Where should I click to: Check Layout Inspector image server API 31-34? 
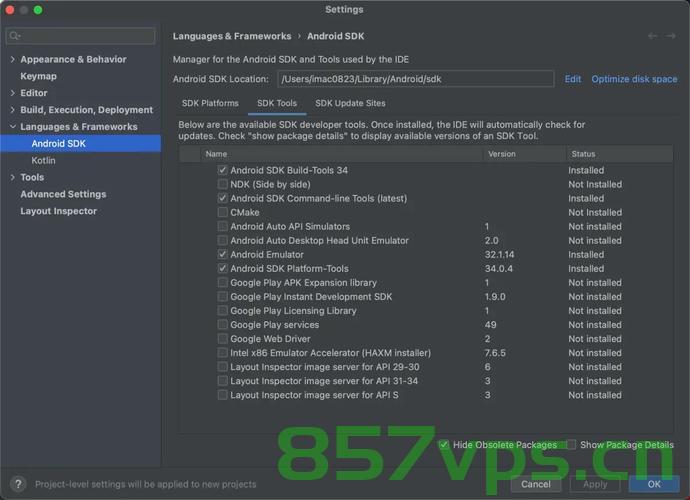tap(223, 381)
